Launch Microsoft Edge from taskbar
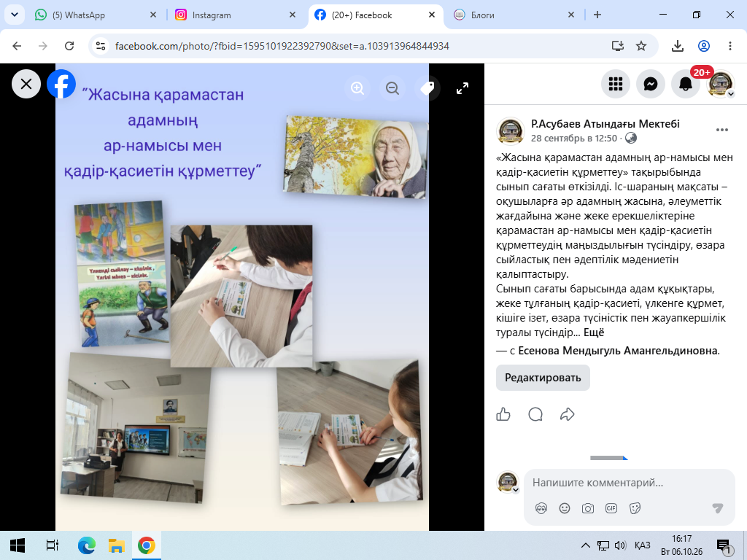747x560 pixels. pos(87,545)
